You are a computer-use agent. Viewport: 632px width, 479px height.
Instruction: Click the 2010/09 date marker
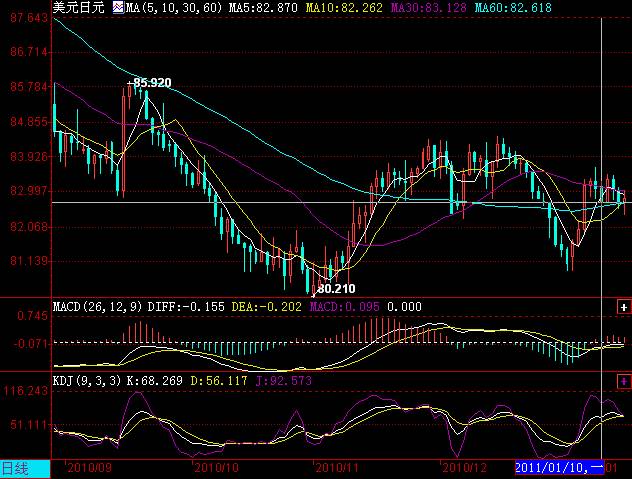89,468
